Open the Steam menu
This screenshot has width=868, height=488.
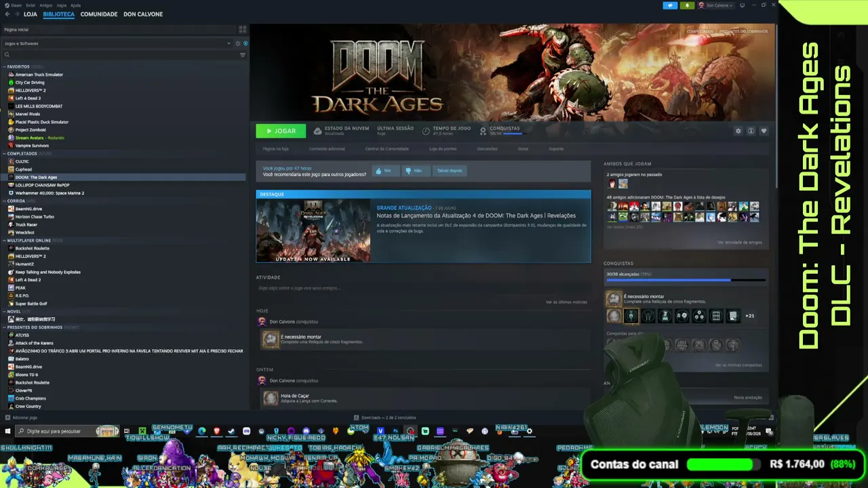click(17, 5)
